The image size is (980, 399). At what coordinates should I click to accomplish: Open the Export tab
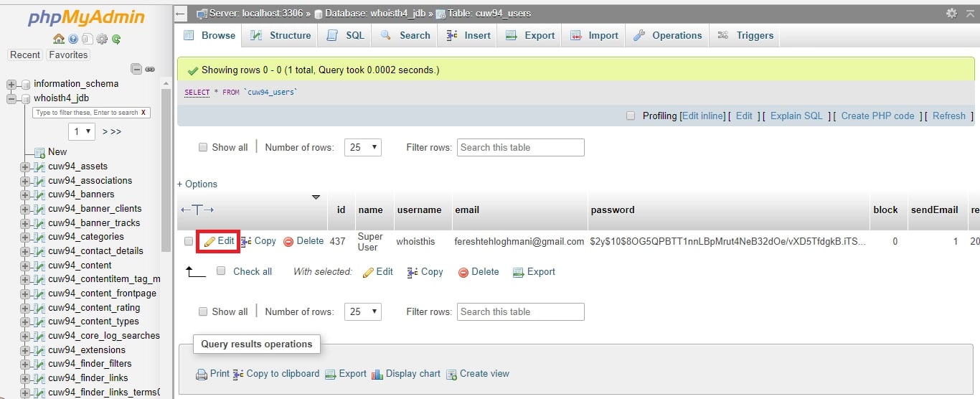(x=530, y=35)
